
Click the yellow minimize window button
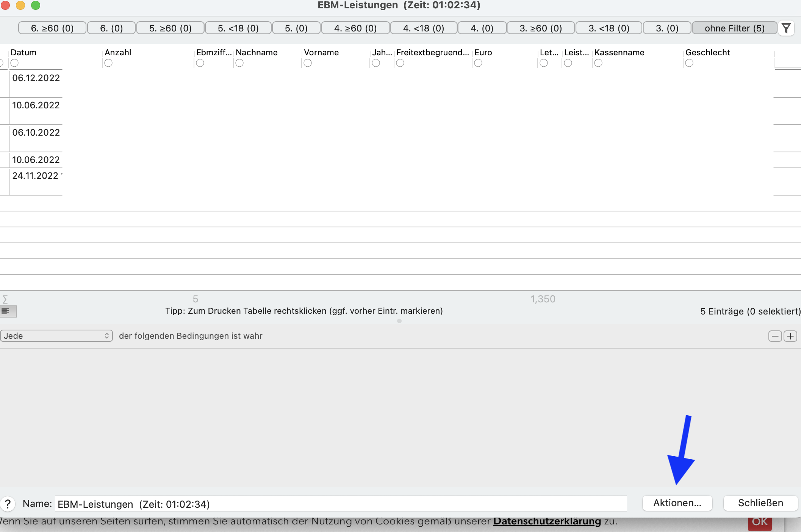(20, 5)
